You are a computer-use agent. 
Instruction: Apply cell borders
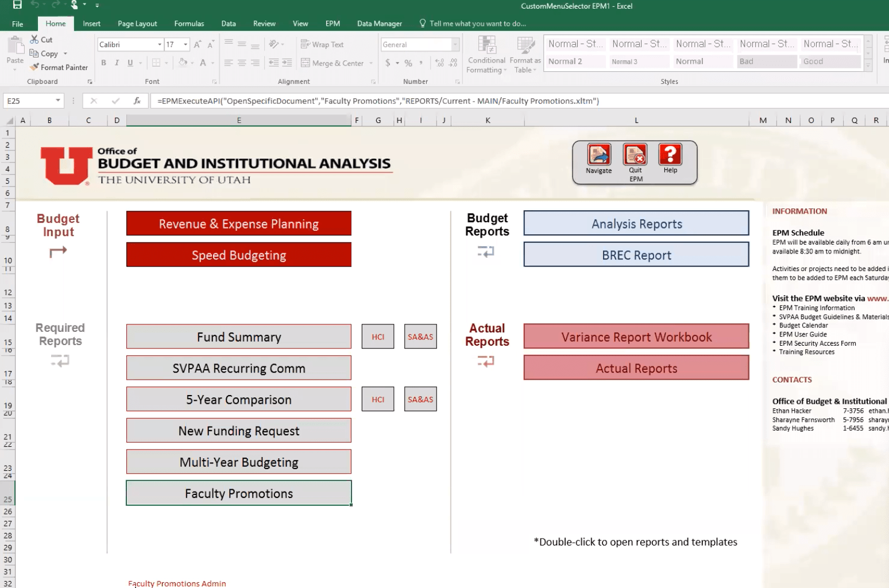point(156,63)
